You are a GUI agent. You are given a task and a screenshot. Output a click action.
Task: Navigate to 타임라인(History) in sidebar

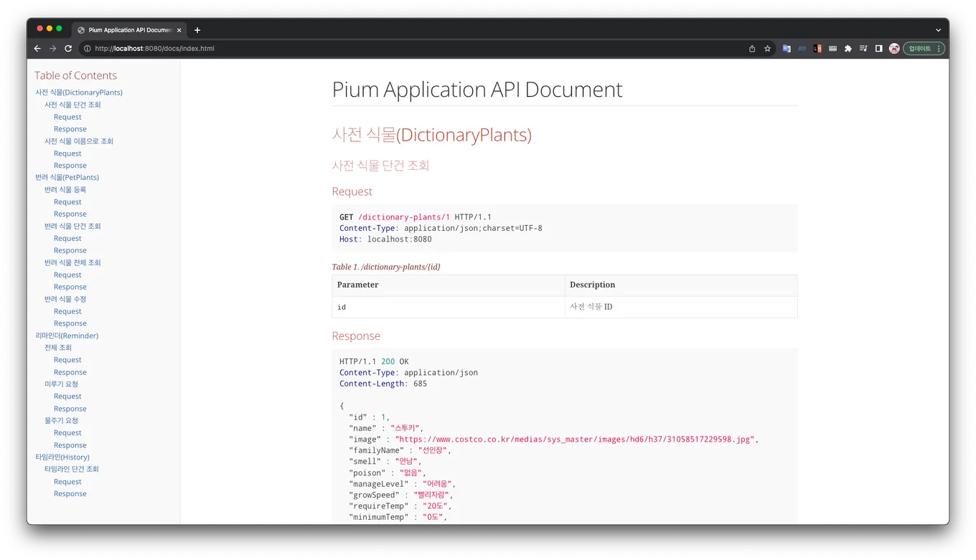click(62, 457)
